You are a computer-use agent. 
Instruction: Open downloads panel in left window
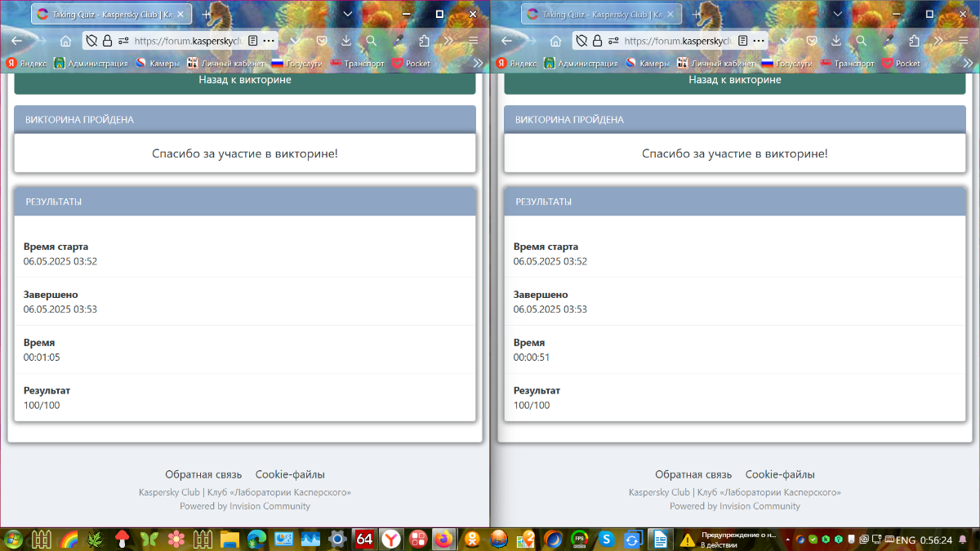tap(346, 41)
